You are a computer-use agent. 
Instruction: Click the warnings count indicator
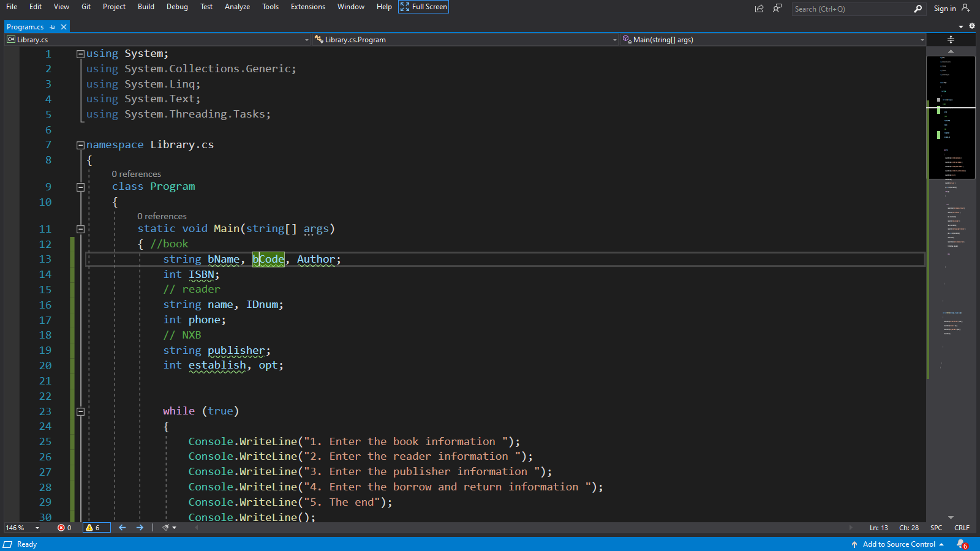pos(93,528)
